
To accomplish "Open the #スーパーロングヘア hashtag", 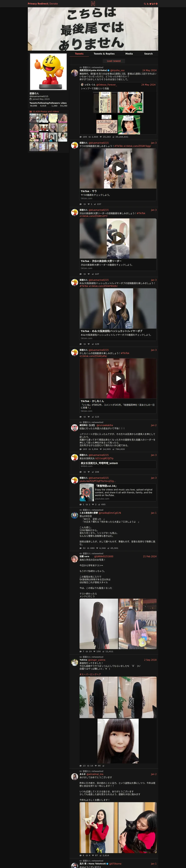I will coord(90,674).
